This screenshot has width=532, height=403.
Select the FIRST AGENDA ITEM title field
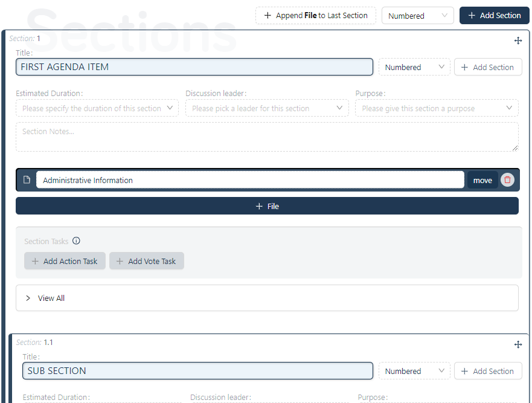coord(194,67)
